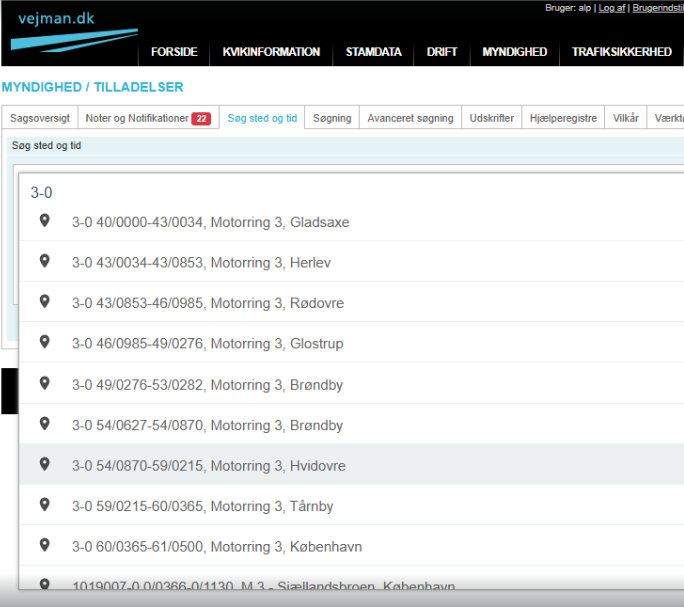Click map pin icon beside Glostrup result
Screen dimensions: 684x607
tap(44, 343)
